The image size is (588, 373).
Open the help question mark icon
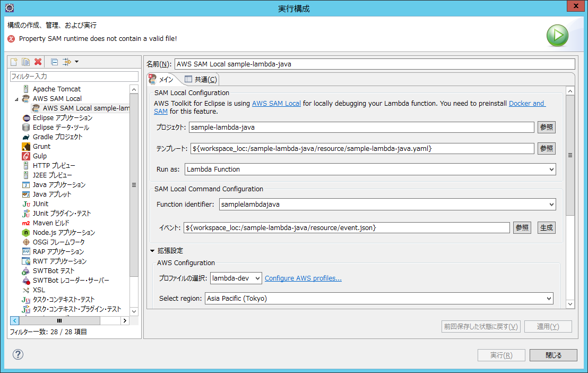pyautogui.click(x=18, y=354)
